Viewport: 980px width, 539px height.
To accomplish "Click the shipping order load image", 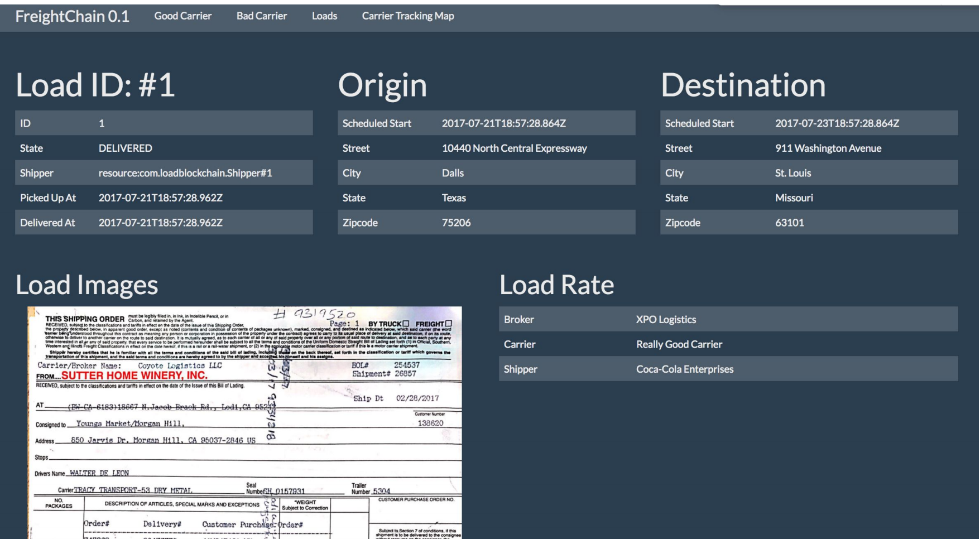I will click(x=245, y=422).
